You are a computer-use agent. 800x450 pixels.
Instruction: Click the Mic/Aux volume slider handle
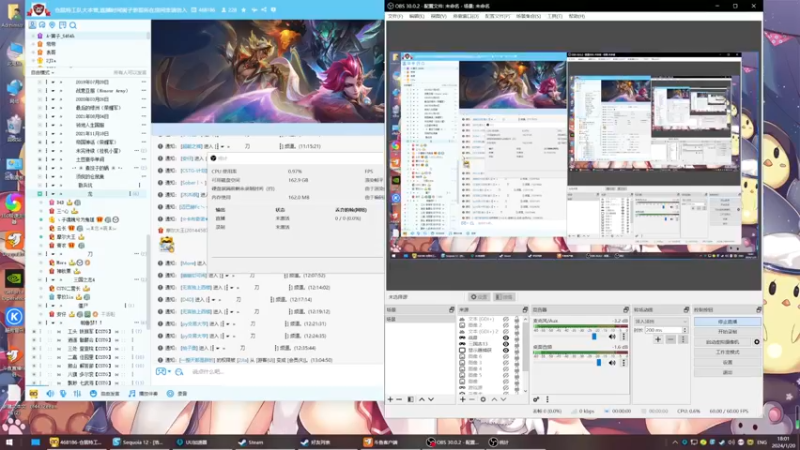click(594, 337)
